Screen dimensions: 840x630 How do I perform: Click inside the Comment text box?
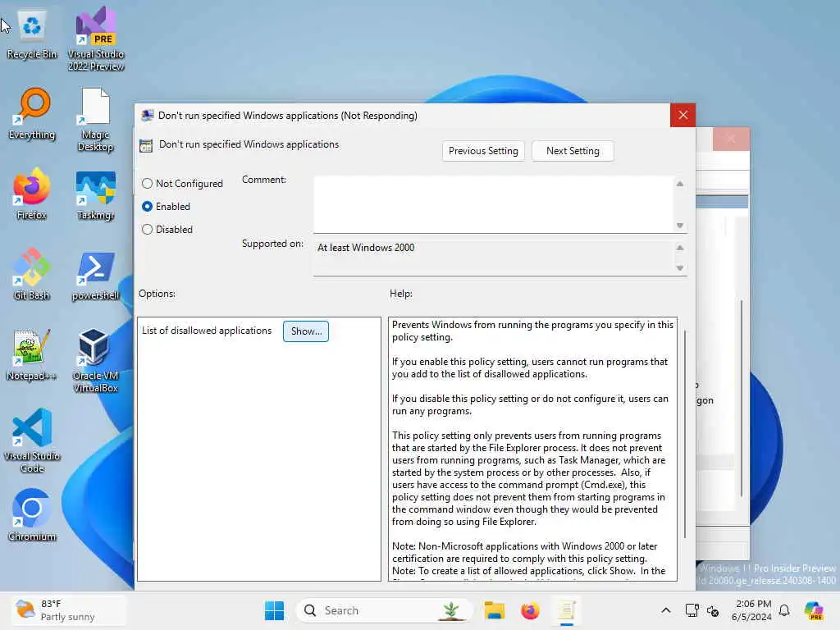[493, 204]
